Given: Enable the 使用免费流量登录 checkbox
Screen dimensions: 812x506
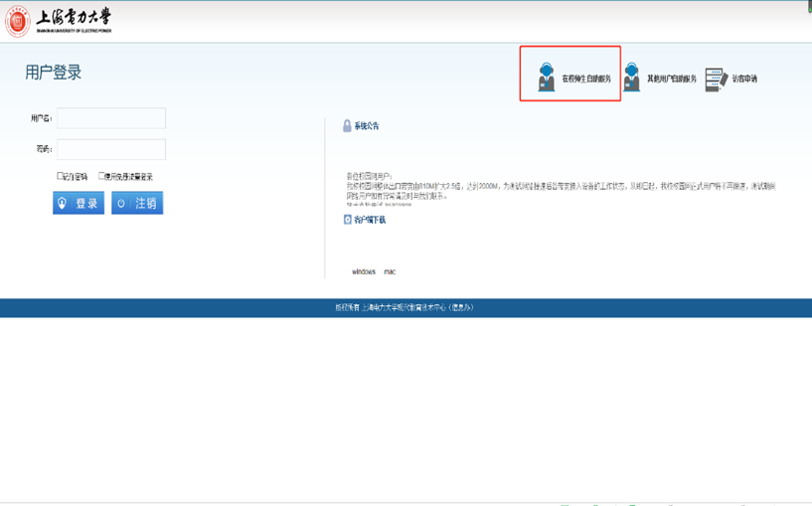Looking at the screenshot, I should [101, 176].
